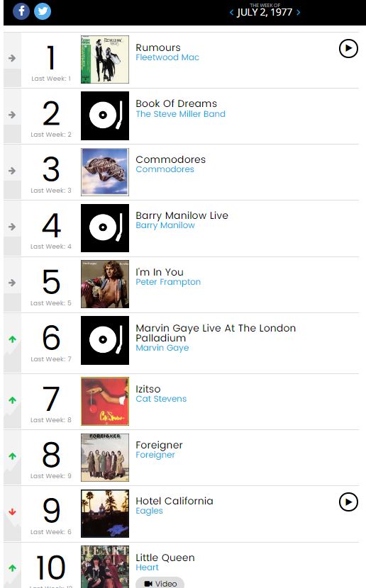Click Commodores album cover art
This screenshot has width=366, height=588.
[105, 172]
